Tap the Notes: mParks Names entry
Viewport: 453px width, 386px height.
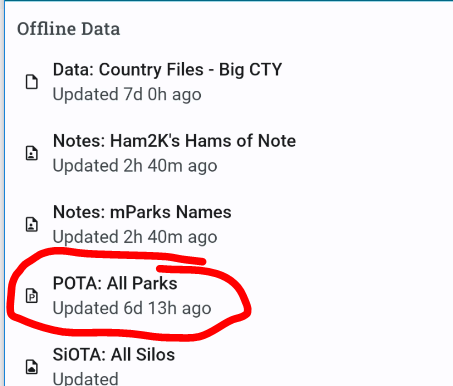tap(228, 224)
